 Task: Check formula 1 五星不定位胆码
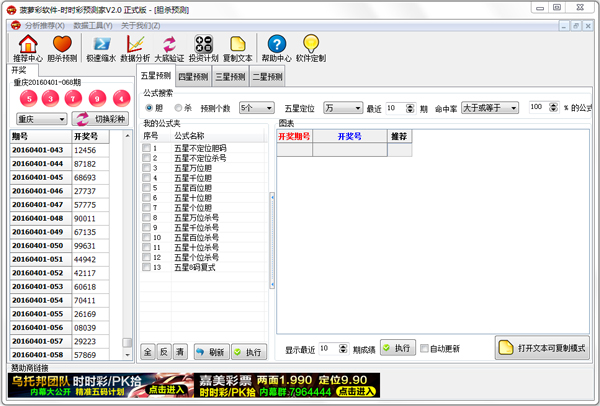(146, 148)
